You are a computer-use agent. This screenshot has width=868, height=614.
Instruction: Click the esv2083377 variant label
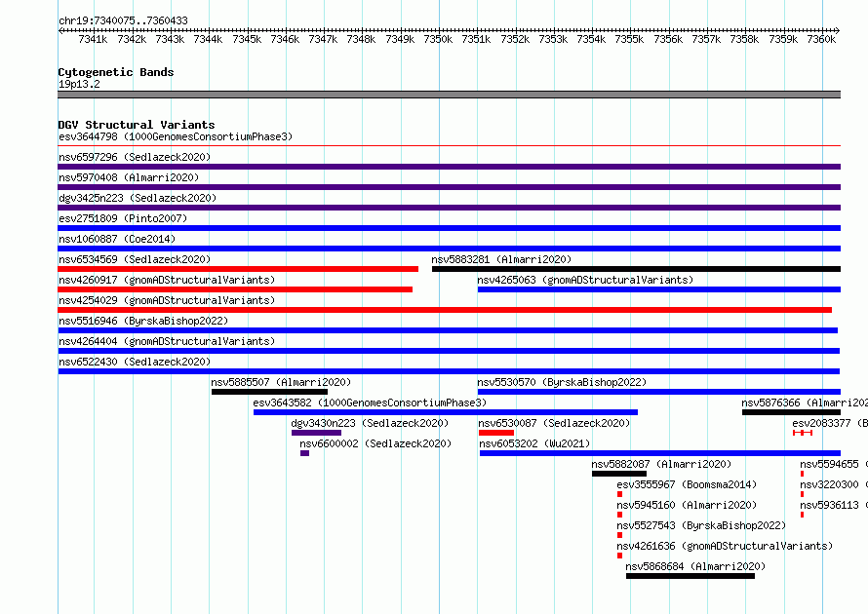[x=830, y=423]
